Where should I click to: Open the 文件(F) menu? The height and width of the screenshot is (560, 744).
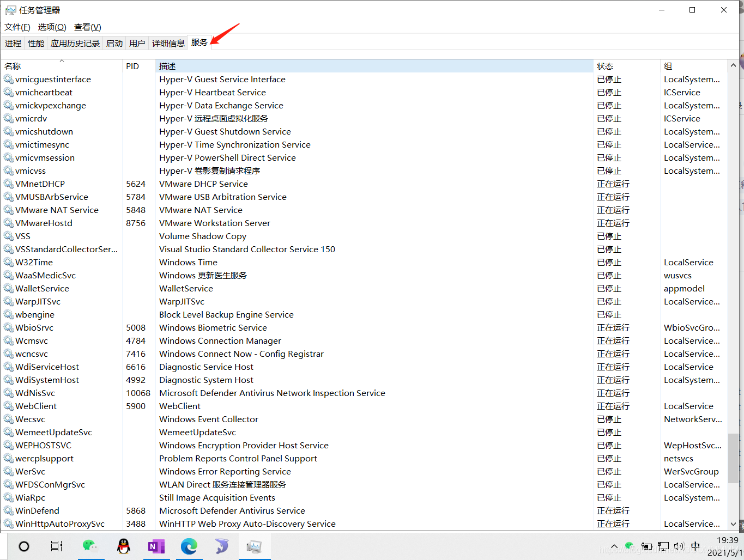point(17,27)
